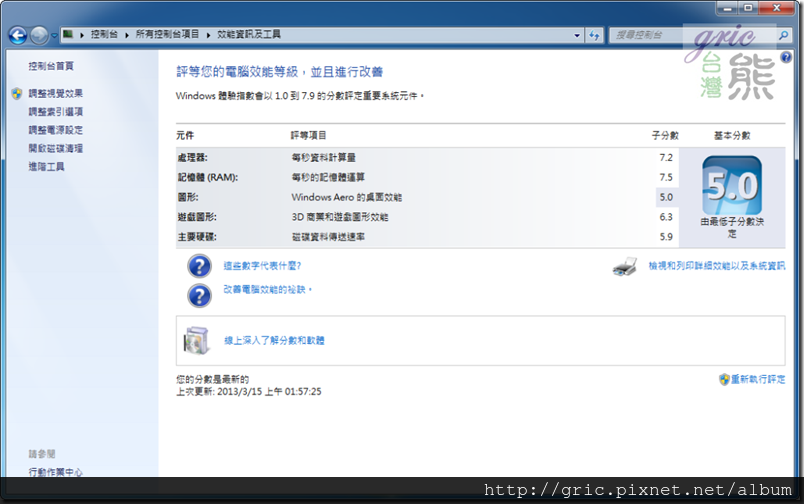Click the printer icon

click(625, 267)
